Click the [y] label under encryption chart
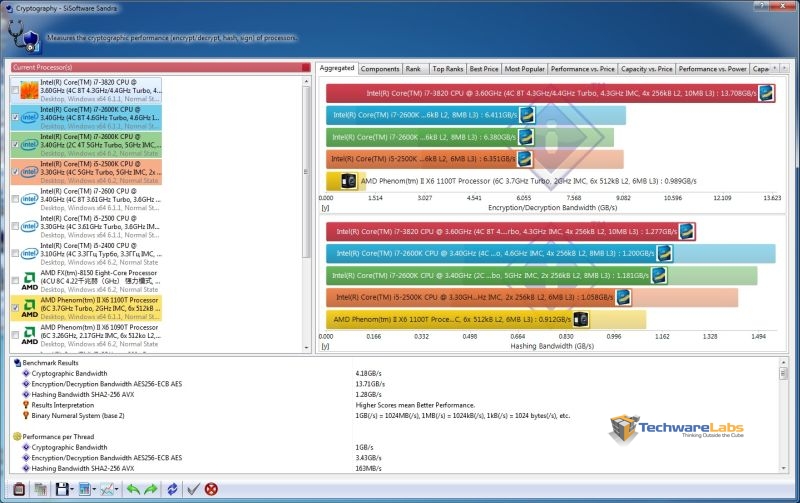 (x=325, y=208)
